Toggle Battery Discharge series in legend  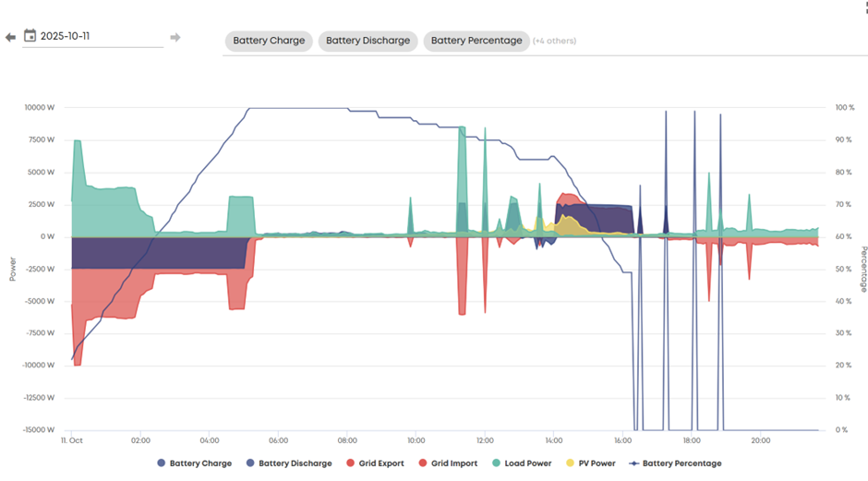(x=289, y=463)
